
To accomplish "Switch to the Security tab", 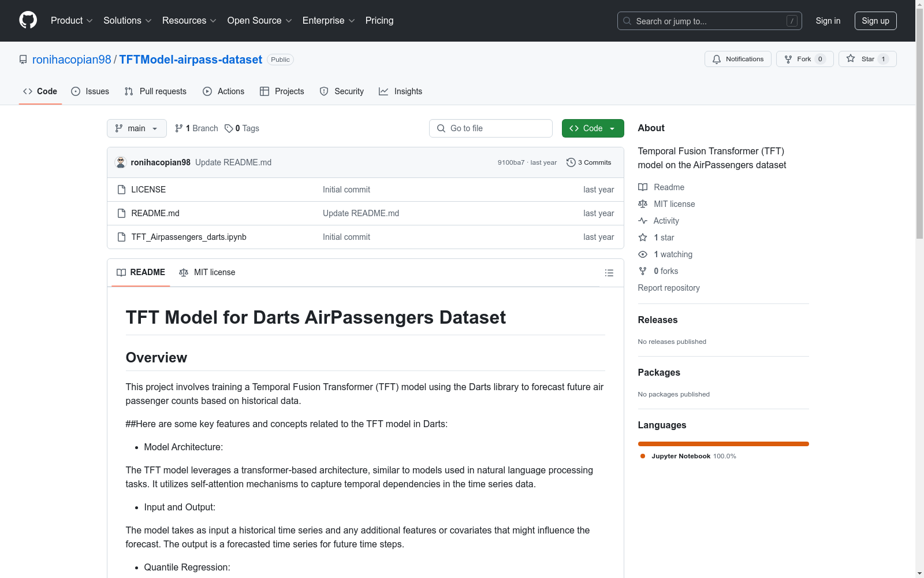I will pyautogui.click(x=342, y=91).
